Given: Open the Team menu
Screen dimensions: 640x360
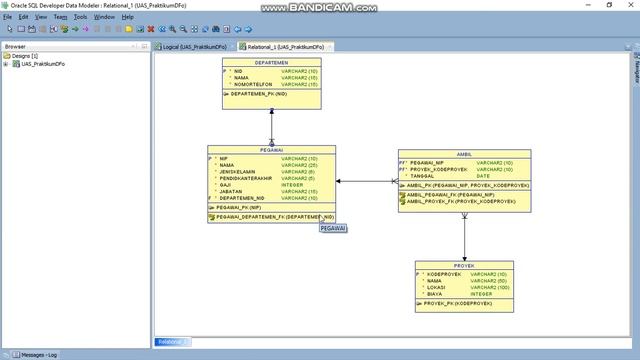Looking at the screenshot, I should (60, 17).
